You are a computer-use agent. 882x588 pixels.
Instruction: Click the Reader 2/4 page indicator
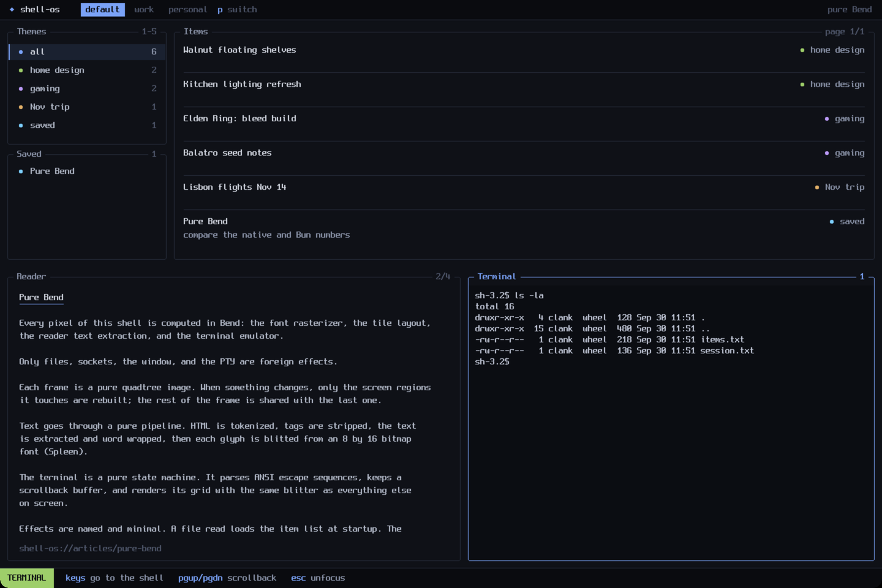pyautogui.click(x=443, y=277)
